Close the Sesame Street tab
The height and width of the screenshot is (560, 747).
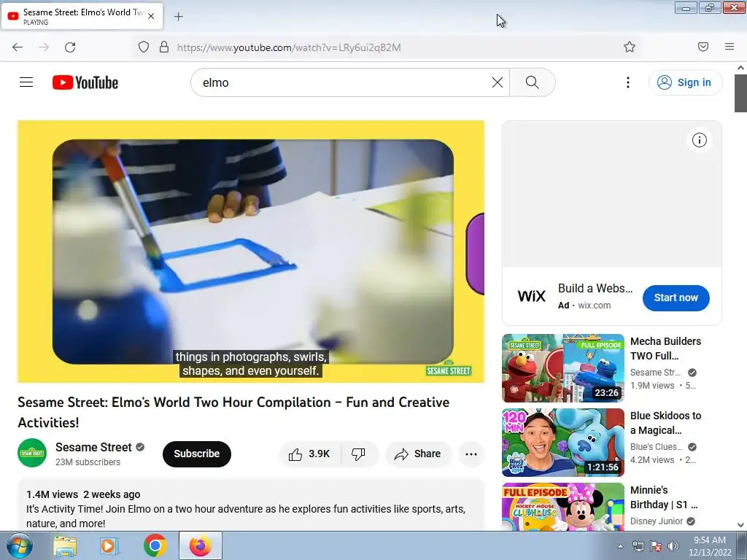click(151, 16)
